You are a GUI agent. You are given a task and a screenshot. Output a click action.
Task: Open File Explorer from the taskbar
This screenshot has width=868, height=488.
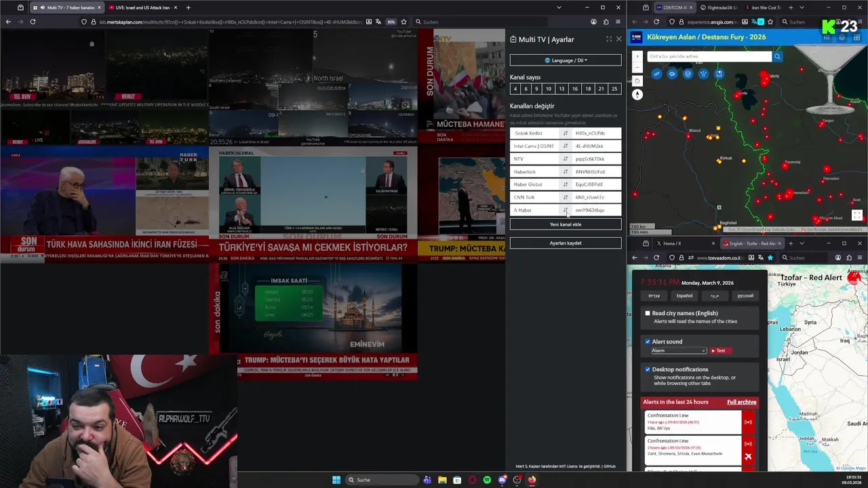(442, 480)
